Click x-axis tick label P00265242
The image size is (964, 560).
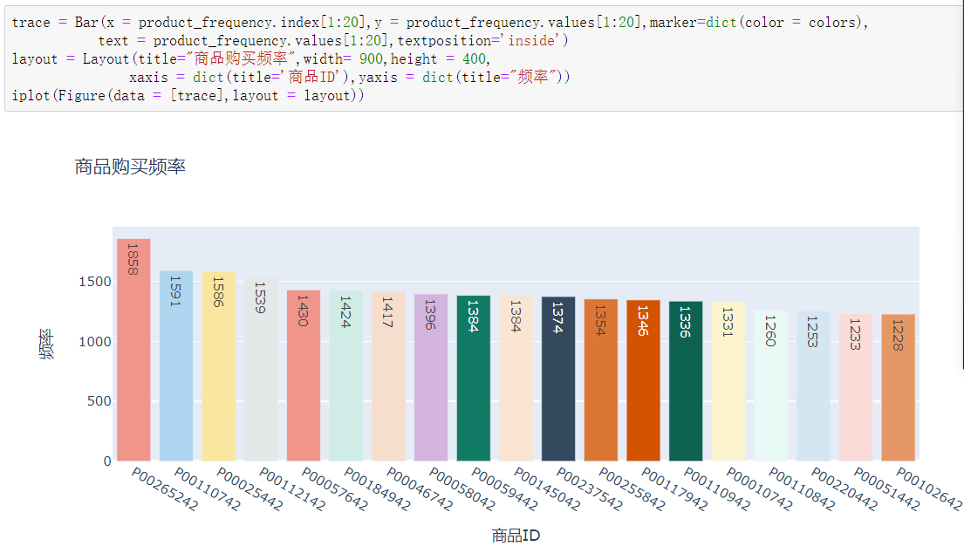(x=164, y=490)
